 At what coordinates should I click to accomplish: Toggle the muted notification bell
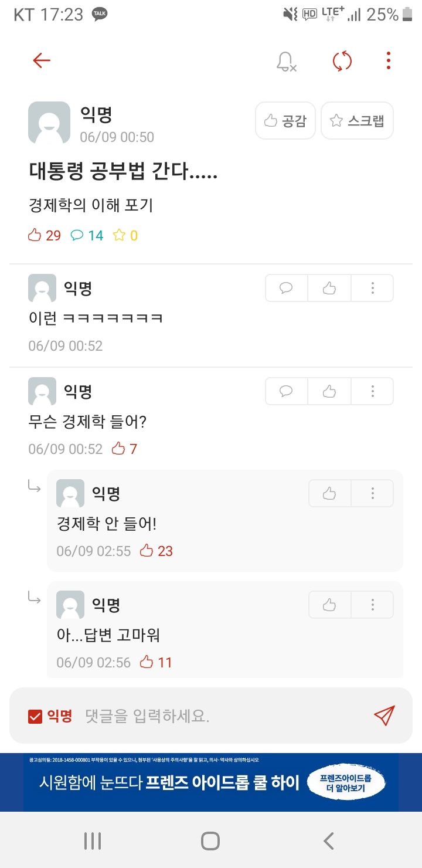(286, 61)
